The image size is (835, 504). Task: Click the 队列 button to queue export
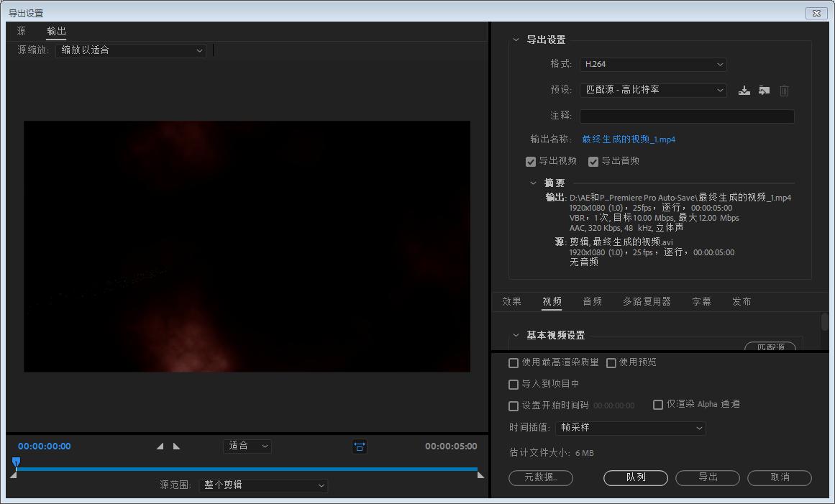pos(635,477)
